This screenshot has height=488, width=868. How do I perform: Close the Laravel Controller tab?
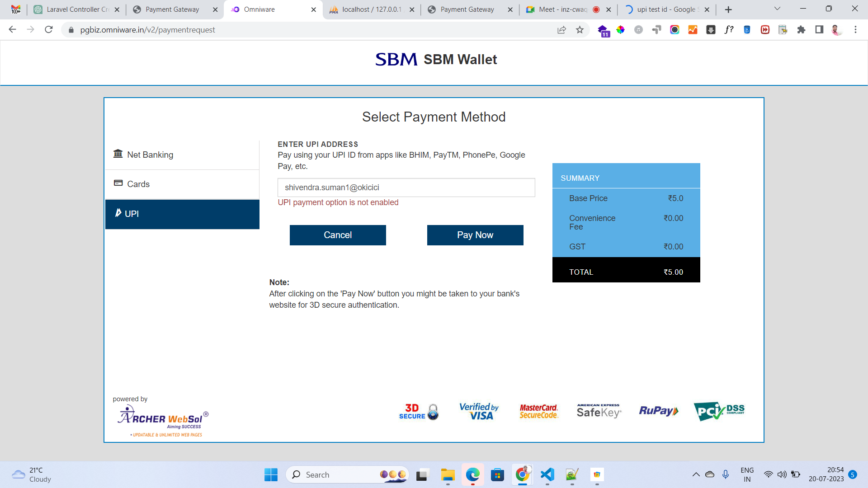[x=117, y=9]
